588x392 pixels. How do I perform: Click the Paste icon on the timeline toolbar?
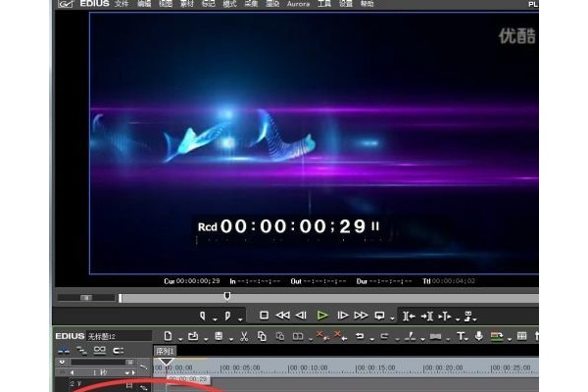point(280,336)
